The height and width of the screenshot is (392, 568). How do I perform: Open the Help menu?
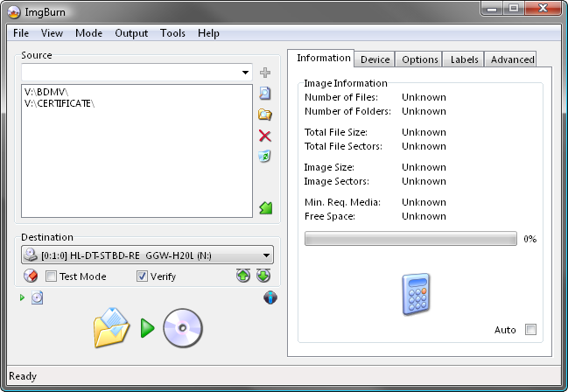click(x=208, y=33)
